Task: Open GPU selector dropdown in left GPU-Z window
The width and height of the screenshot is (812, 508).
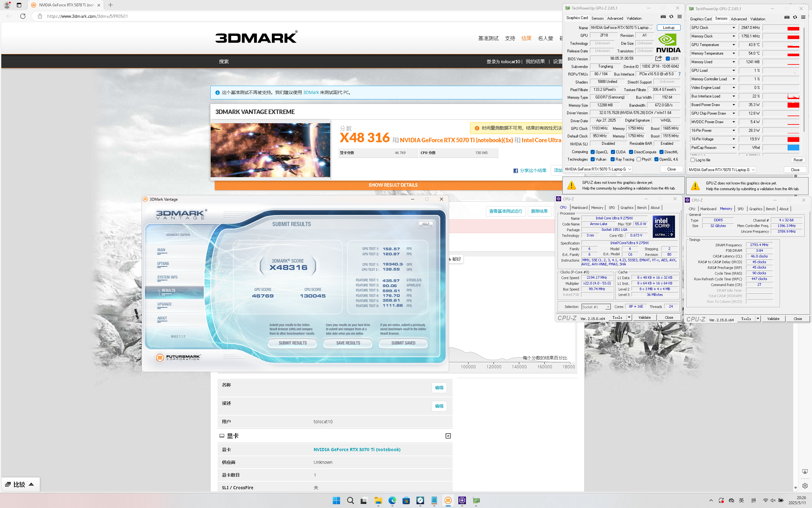Action: pyautogui.click(x=598, y=169)
